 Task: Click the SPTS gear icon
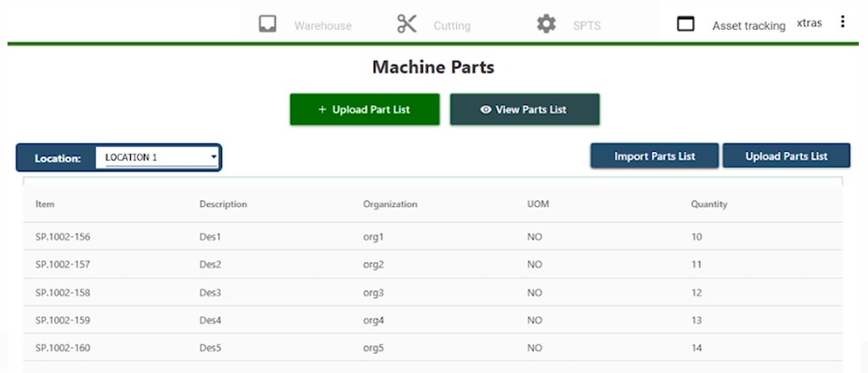click(x=546, y=24)
